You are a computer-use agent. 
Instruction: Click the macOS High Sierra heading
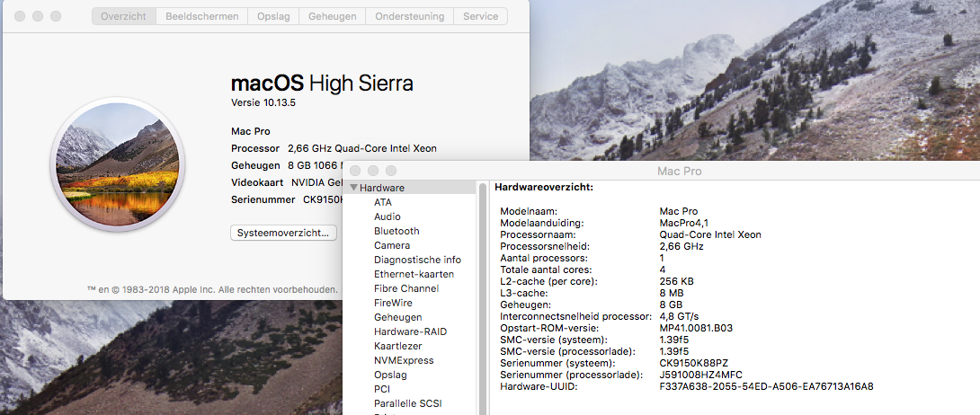click(322, 83)
